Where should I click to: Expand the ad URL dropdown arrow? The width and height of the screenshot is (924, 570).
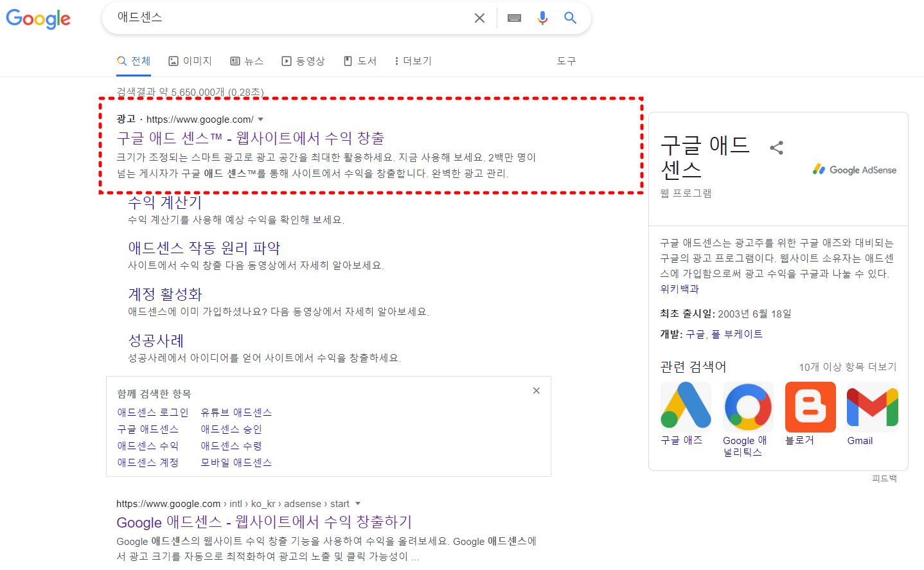pyautogui.click(x=260, y=120)
